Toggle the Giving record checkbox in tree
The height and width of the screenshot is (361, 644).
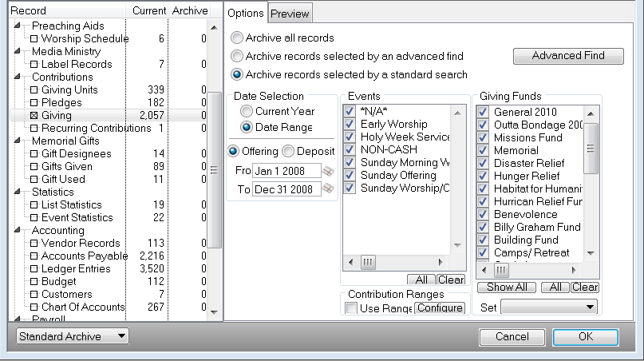click(x=34, y=116)
